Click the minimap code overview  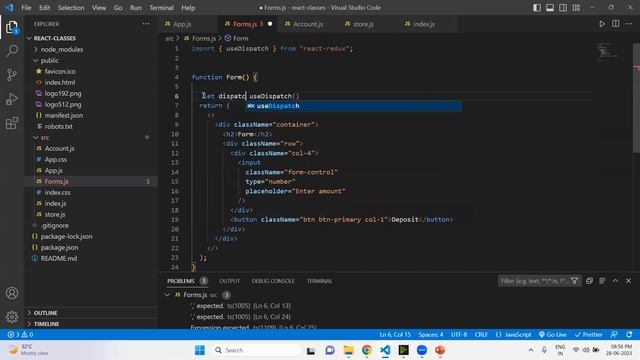point(609,51)
